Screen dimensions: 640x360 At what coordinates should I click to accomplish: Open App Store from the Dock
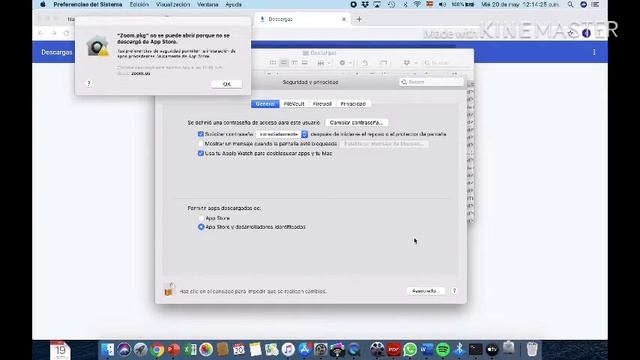(304, 350)
